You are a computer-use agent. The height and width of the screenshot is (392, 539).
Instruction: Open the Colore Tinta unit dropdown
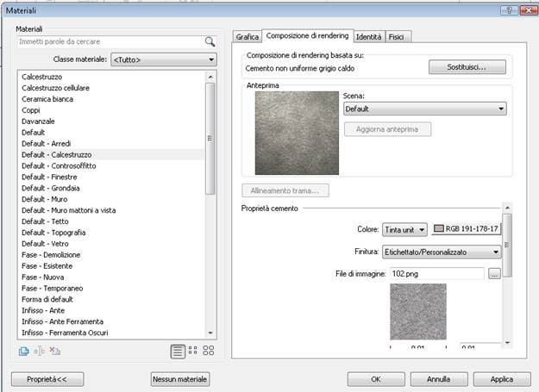pyautogui.click(x=404, y=229)
